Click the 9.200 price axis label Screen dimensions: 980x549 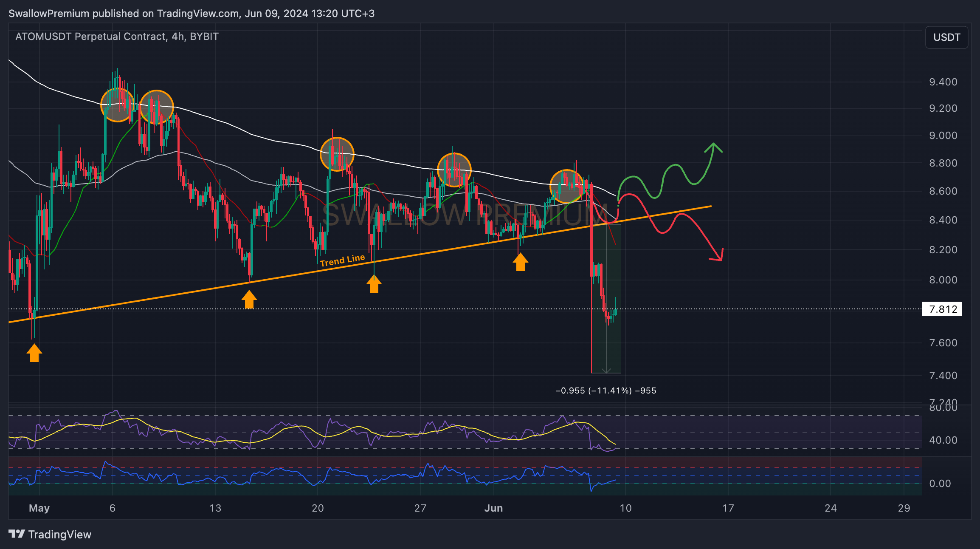click(943, 108)
